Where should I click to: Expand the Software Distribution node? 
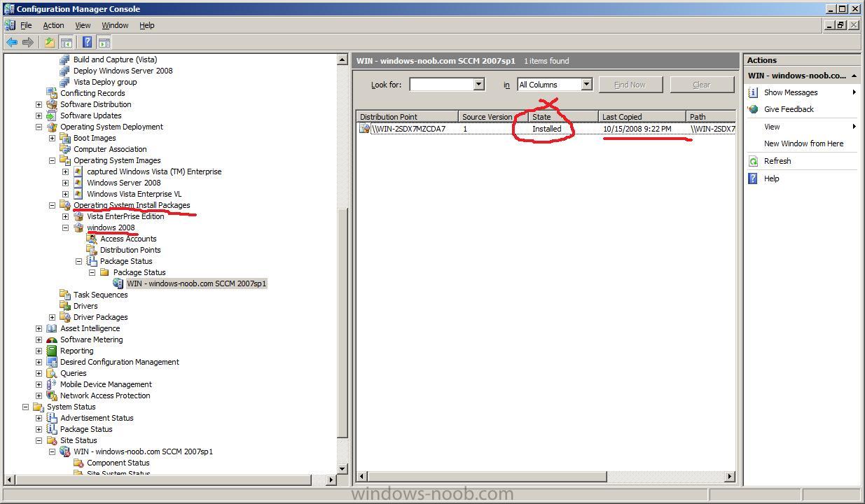(x=39, y=104)
